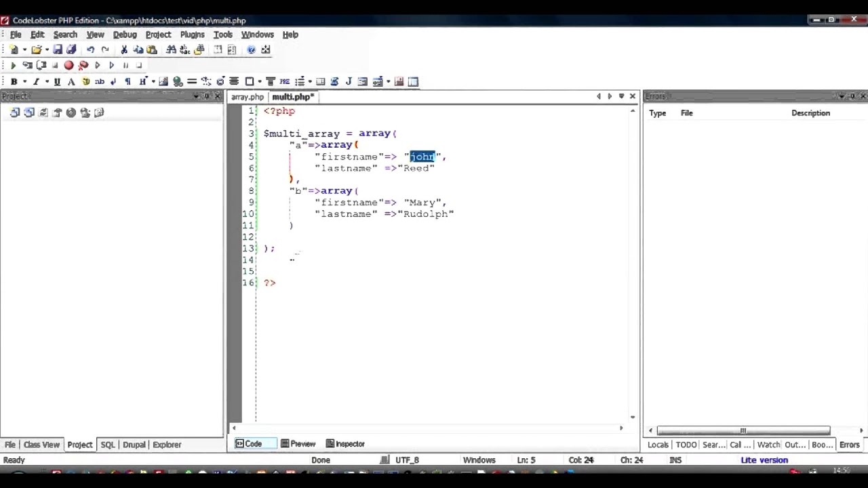868x488 pixels.
Task: Insert a horizontal rule
Action: [192, 81]
